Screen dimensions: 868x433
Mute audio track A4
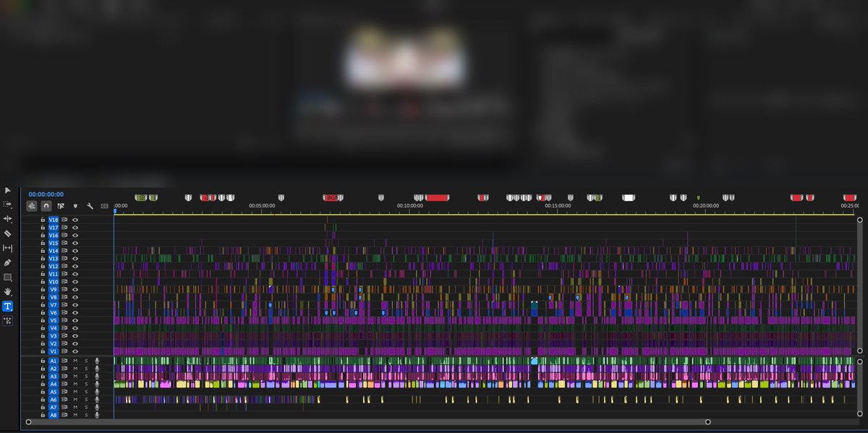tap(75, 385)
